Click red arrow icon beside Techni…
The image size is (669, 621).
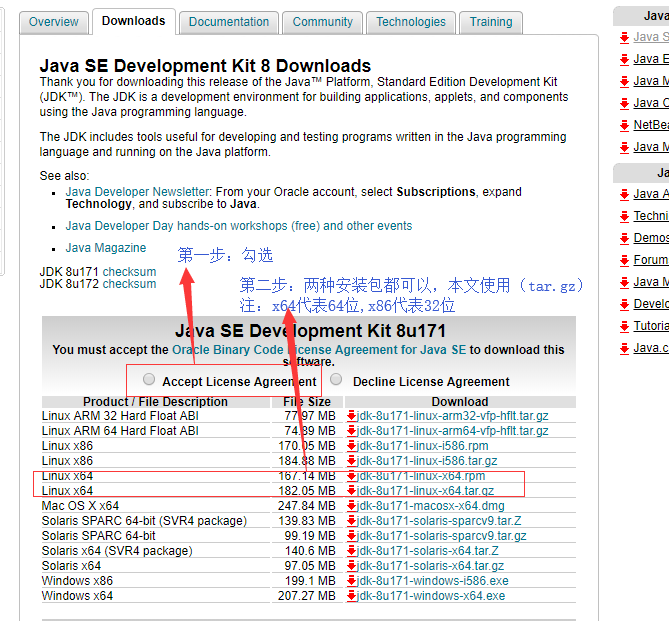[625, 216]
